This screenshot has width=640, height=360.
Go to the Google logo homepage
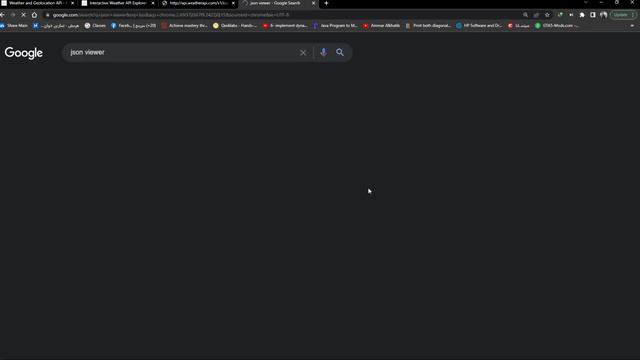point(24,53)
